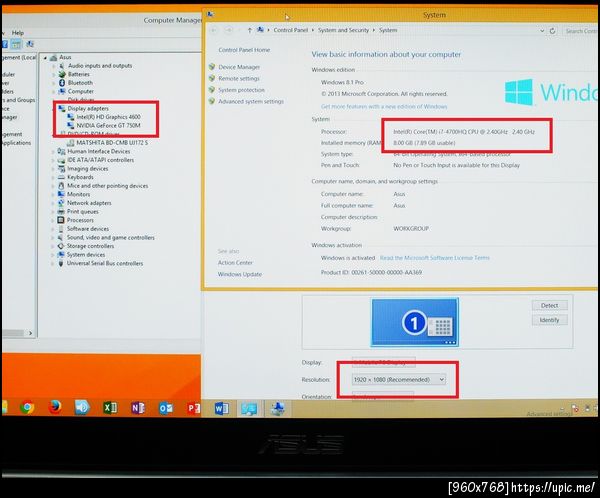Click System and Security in the breadcrumb

(x=343, y=30)
